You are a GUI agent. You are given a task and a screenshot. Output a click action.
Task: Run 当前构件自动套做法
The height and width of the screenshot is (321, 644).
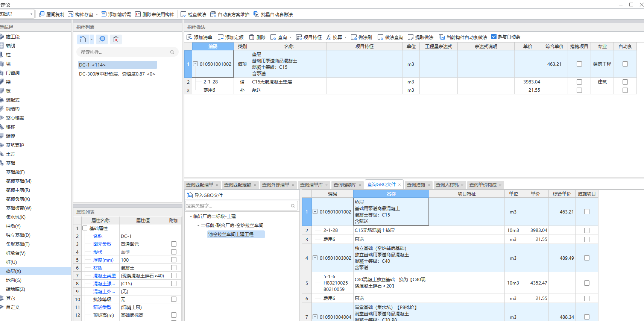[463, 37]
